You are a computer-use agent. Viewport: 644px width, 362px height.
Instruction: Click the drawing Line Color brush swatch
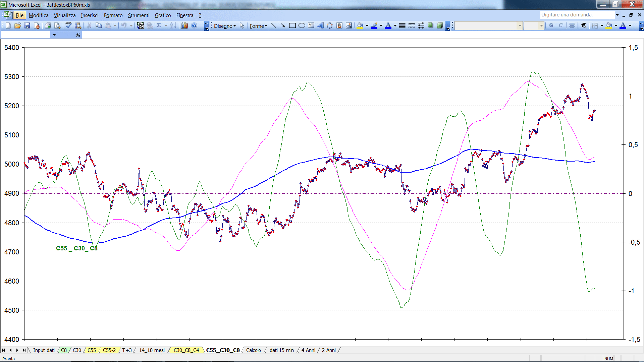(374, 26)
